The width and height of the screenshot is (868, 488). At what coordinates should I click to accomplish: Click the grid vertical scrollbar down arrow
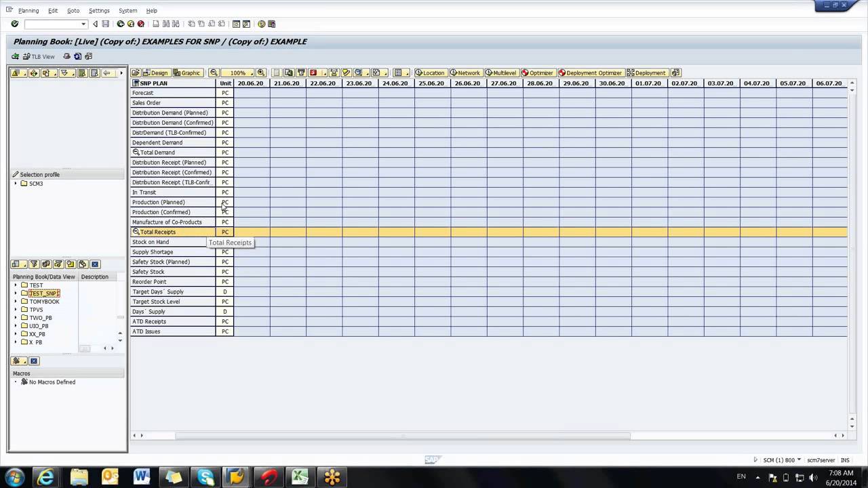coord(852,427)
